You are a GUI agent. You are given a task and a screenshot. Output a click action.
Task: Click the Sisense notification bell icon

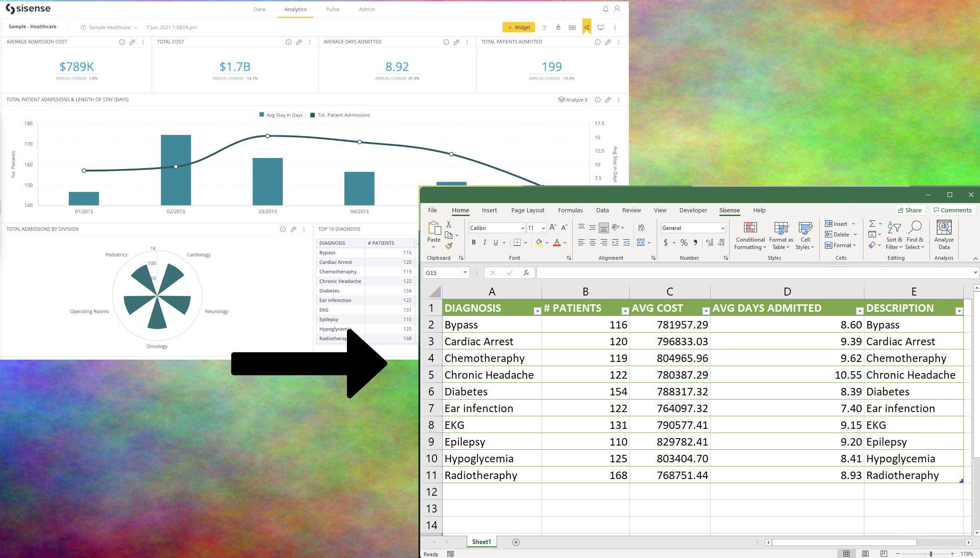pyautogui.click(x=606, y=9)
